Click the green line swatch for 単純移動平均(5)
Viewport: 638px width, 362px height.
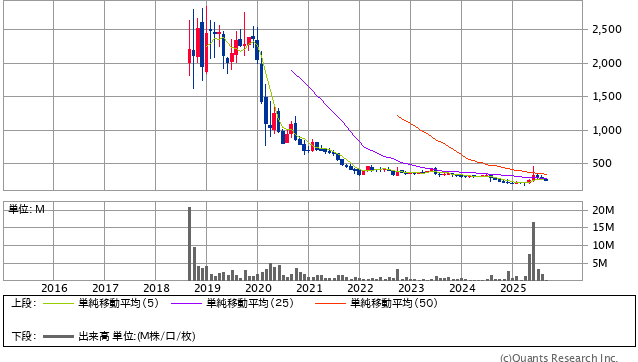pos(59,303)
